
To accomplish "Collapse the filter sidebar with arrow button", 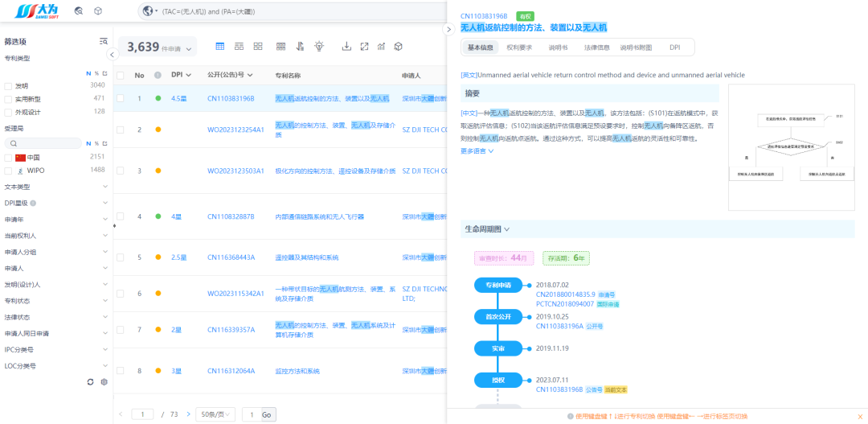I will [x=112, y=55].
